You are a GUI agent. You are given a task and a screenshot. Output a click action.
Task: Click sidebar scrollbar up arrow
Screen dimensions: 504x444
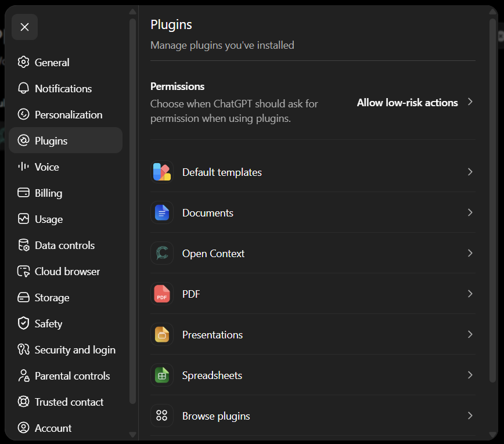click(x=132, y=12)
